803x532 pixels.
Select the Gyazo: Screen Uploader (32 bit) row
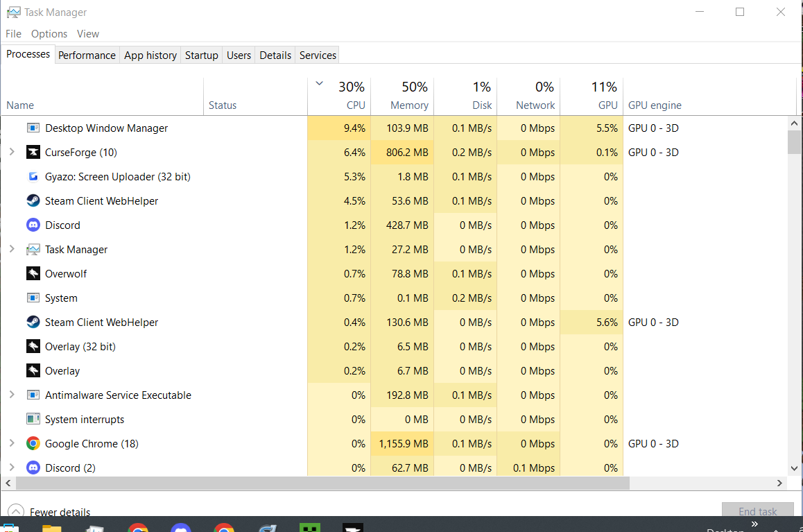click(x=395, y=177)
